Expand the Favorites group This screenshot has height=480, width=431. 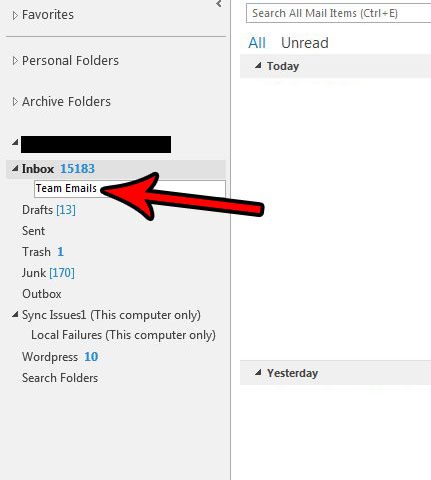click(x=15, y=15)
